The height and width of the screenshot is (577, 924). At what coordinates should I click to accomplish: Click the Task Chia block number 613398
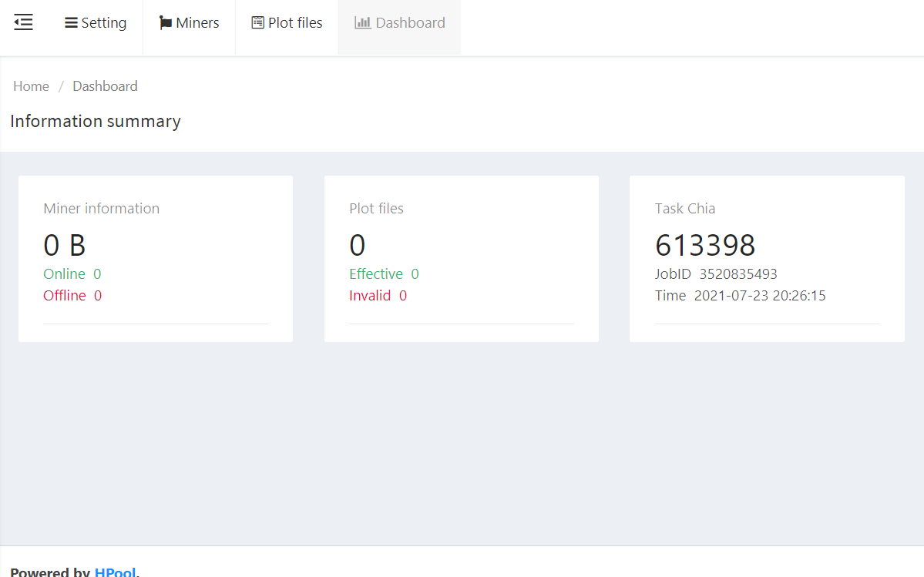pos(705,244)
